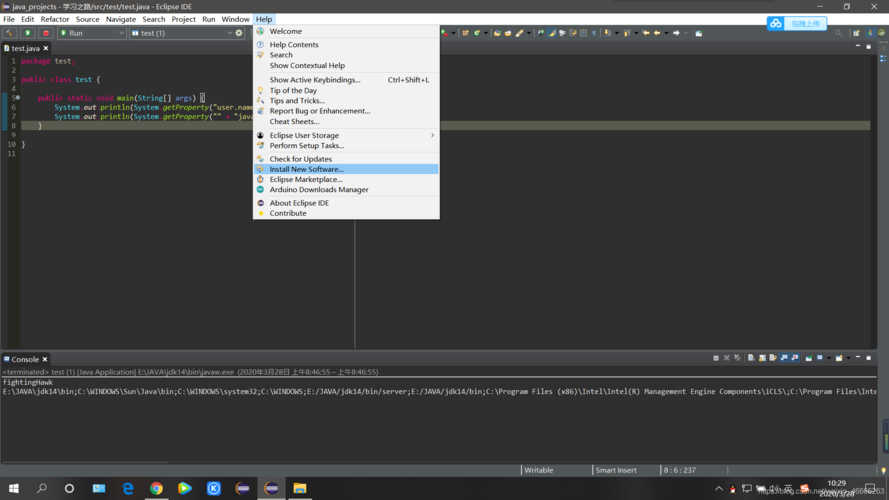The width and height of the screenshot is (889, 500).
Task: Click the Pin Console icon
Action: click(x=808, y=358)
